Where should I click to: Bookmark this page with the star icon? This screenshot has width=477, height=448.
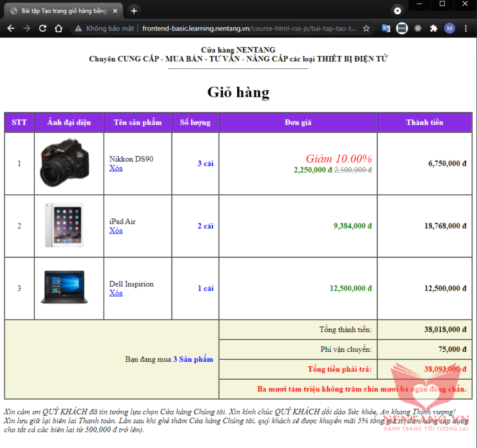point(366,29)
